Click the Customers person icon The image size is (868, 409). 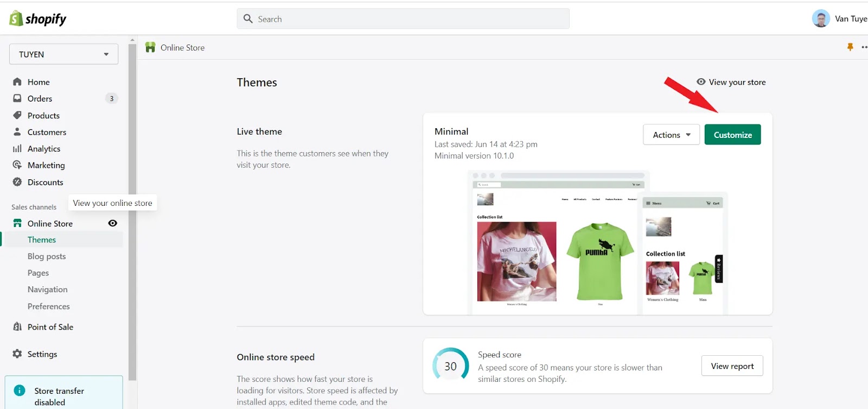click(x=17, y=132)
